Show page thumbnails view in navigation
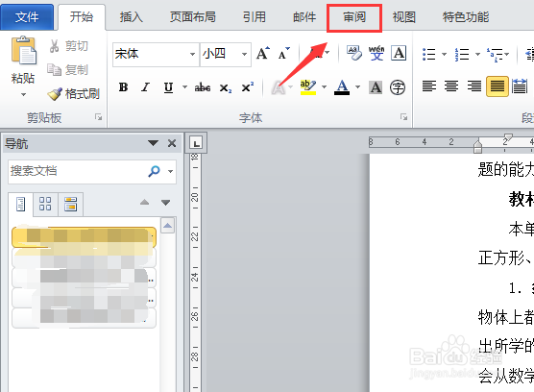534x392 pixels. coord(45,204)
